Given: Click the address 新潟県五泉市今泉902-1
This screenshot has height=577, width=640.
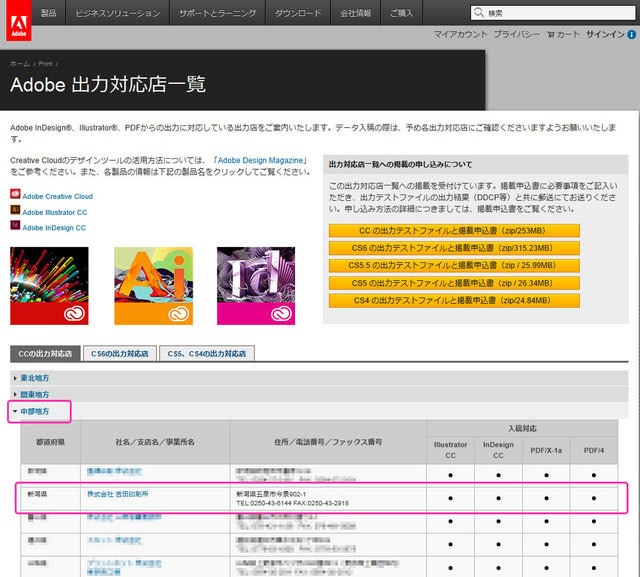Looking at the screenshot, I should click(271, 494).
